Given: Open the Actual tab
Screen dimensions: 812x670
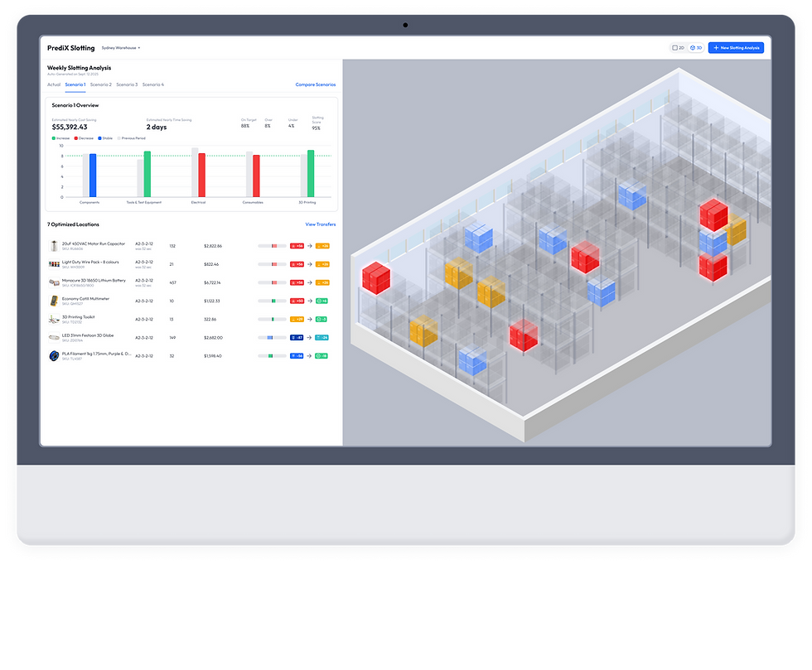Looking at the screenshot, I should click(54, 84).
